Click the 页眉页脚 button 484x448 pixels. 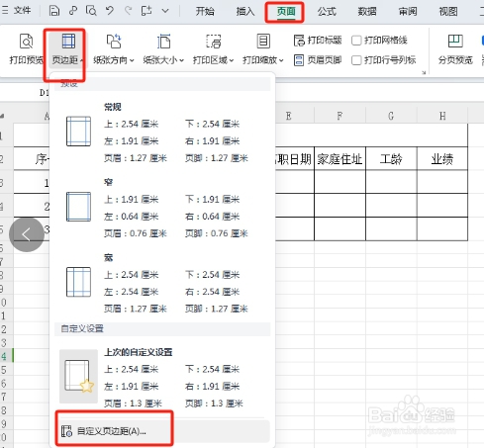click(x=318, y=60)
